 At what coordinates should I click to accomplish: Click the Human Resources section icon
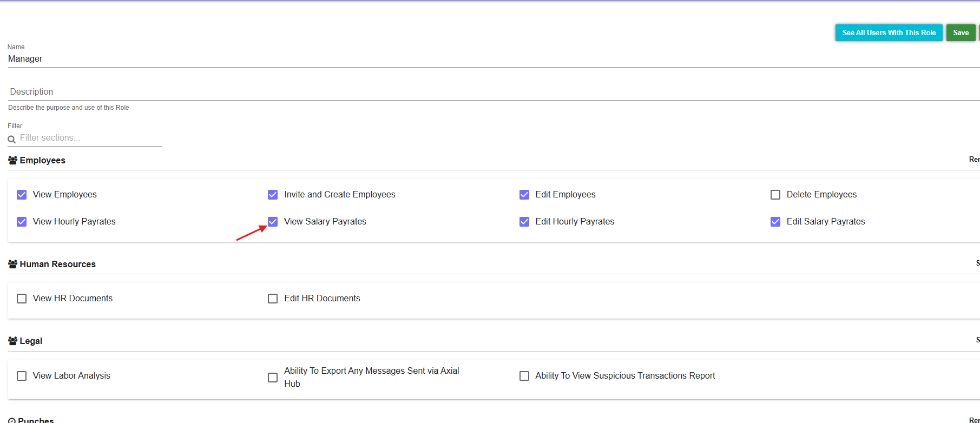tap(12, 264)
